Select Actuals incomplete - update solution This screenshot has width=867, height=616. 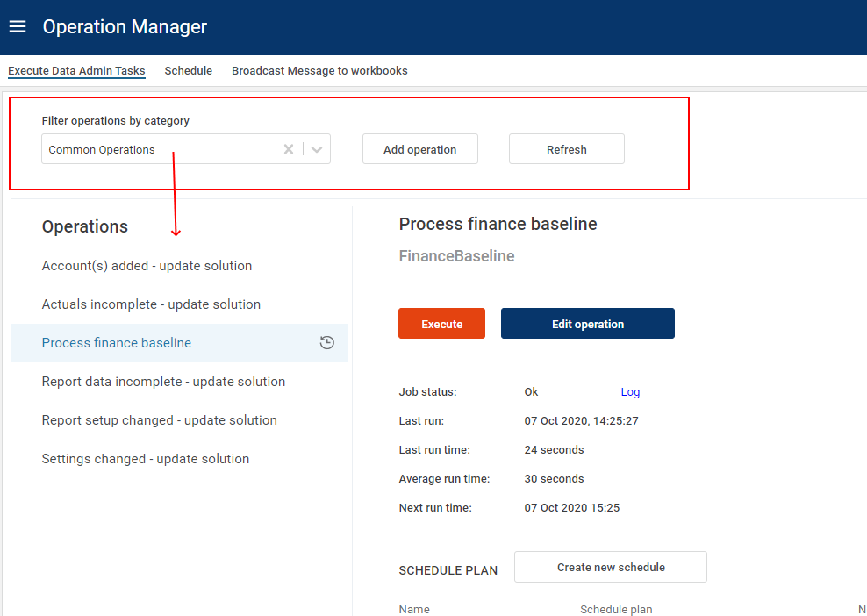(151, 304)
